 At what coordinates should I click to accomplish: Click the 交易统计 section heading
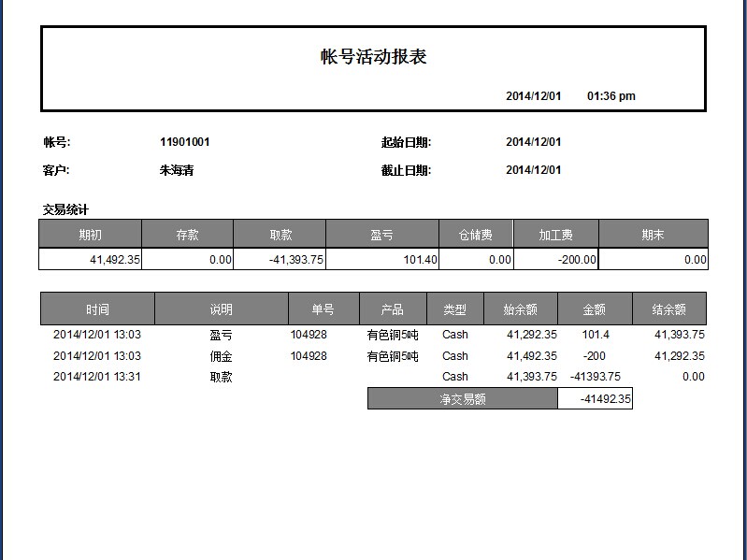tap(65, 209)
